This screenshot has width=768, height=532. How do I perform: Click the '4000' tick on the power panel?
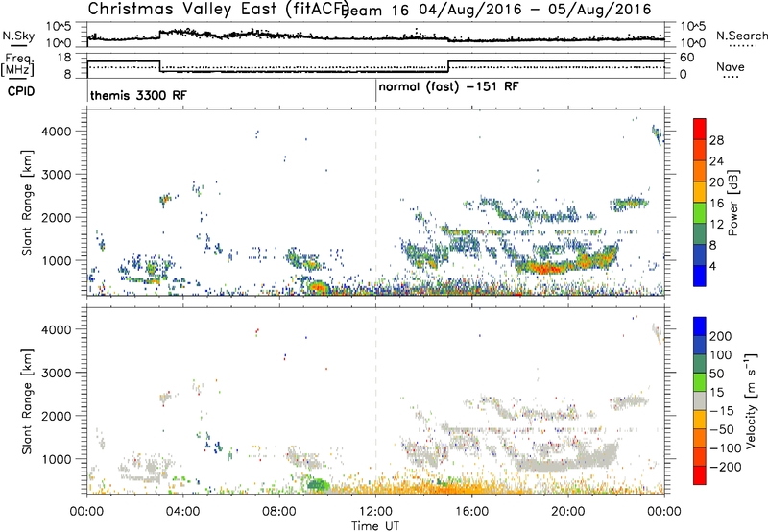56,131
